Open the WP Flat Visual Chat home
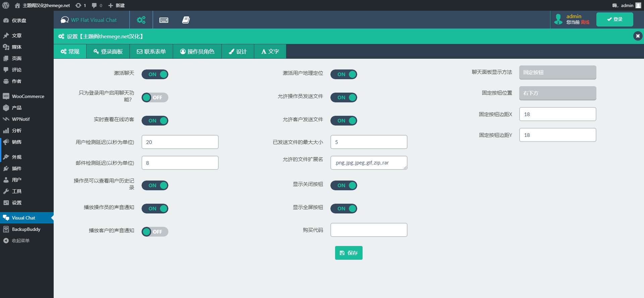The height and width of the screenshot is (298, 644). click(89, 20)
